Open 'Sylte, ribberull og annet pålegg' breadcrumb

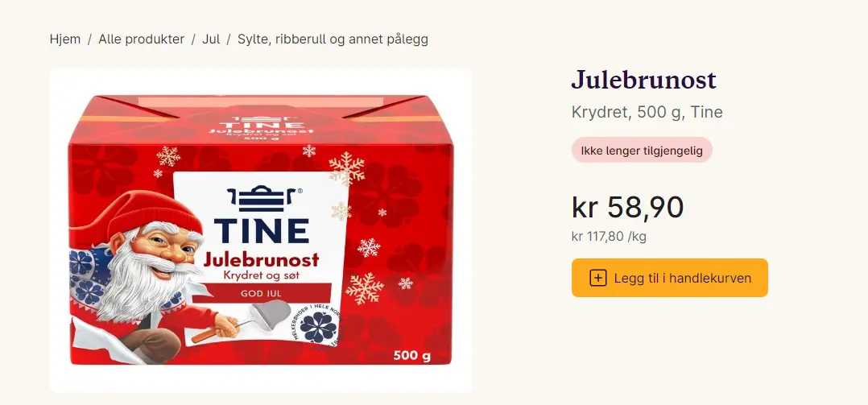click(x=333, y=39)
